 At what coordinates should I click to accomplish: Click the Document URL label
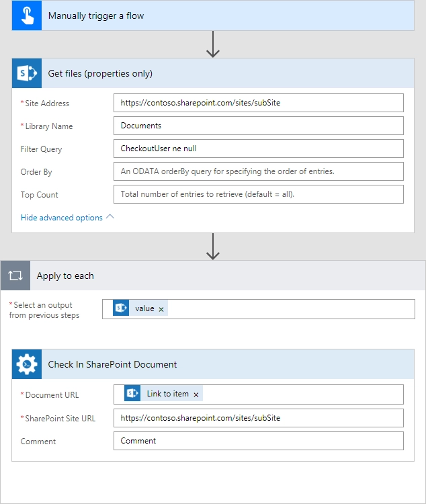[x=52, y=394]
